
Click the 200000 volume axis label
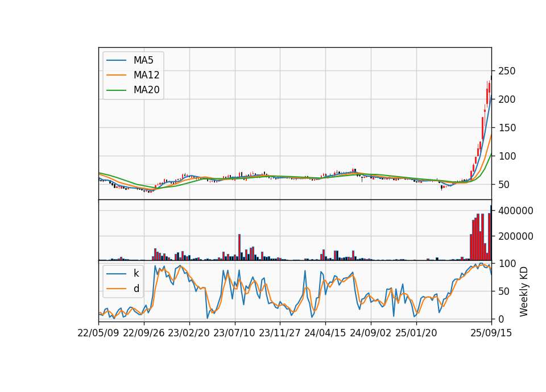(516, 236)
